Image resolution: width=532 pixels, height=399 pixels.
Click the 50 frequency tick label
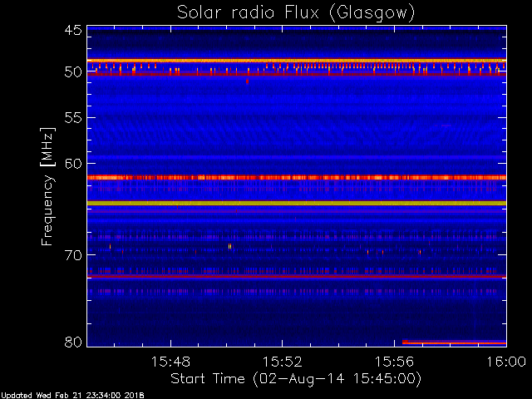click(x=73, y=72)
